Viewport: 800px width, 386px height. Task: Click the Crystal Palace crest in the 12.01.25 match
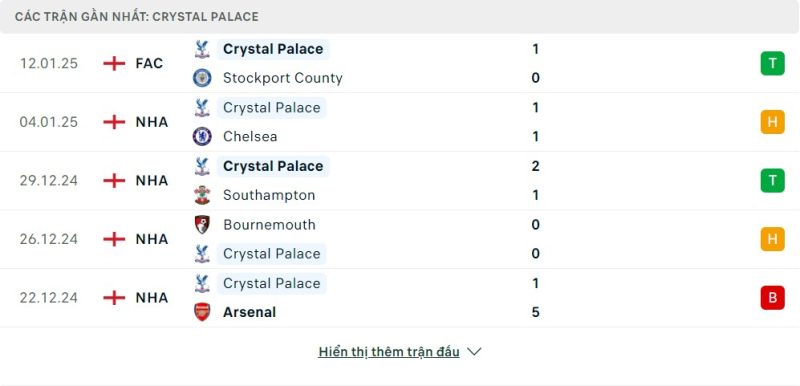pos(202,49)
